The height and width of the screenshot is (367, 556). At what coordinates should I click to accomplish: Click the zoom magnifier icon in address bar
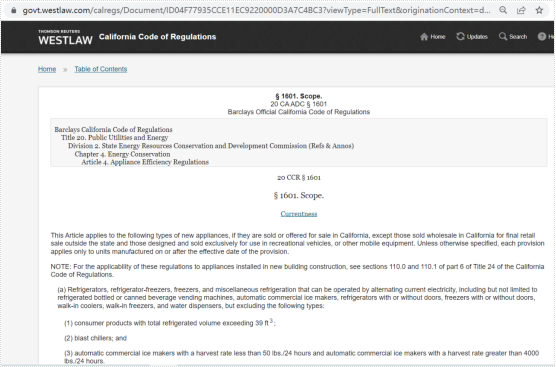click(503, 10)
